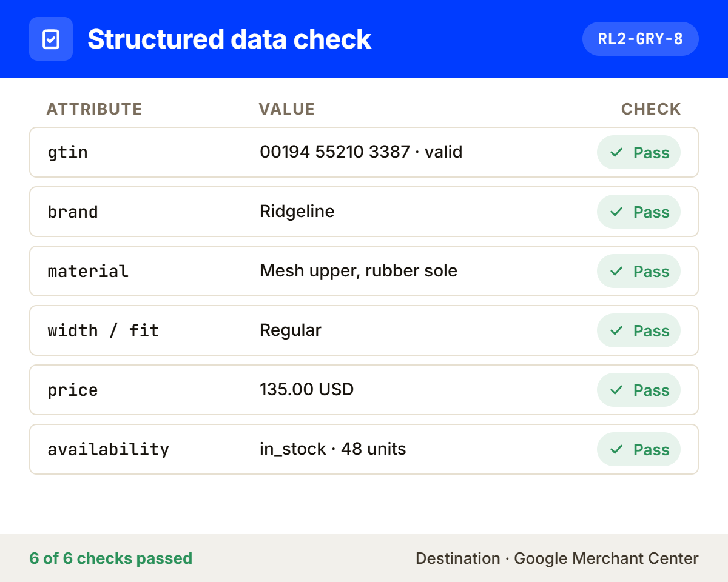This screenshot has width=728, height=582.
Task: Click the checklist icon beside Structured data check
Action: click(51, 39)
